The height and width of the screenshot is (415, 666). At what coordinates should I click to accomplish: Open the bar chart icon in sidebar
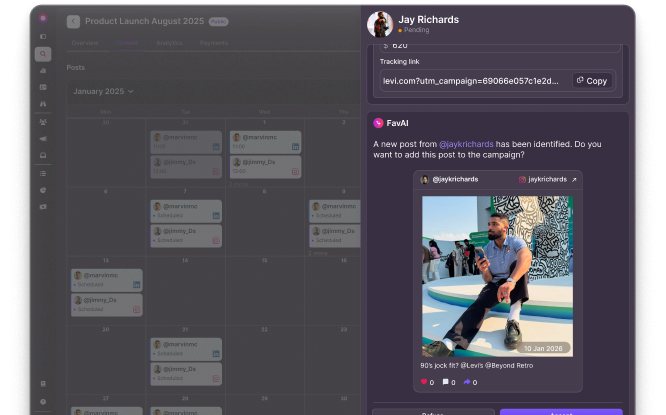pos(43,71)
